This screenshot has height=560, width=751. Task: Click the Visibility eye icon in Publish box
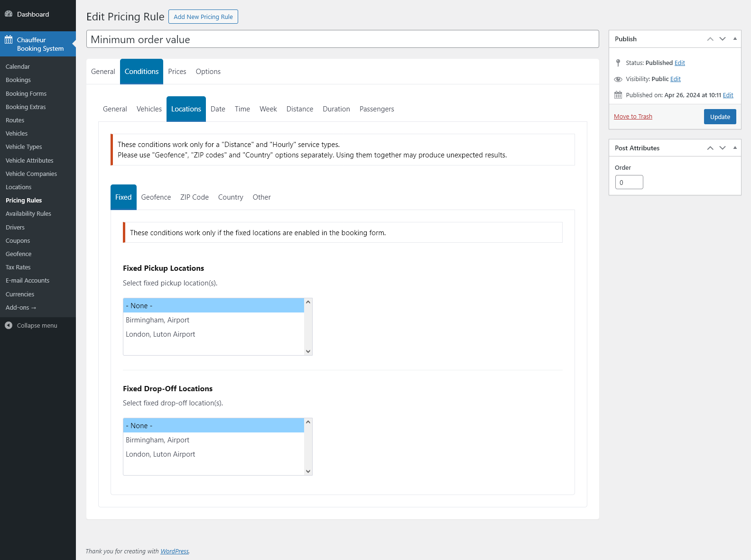tap(618, 79)
